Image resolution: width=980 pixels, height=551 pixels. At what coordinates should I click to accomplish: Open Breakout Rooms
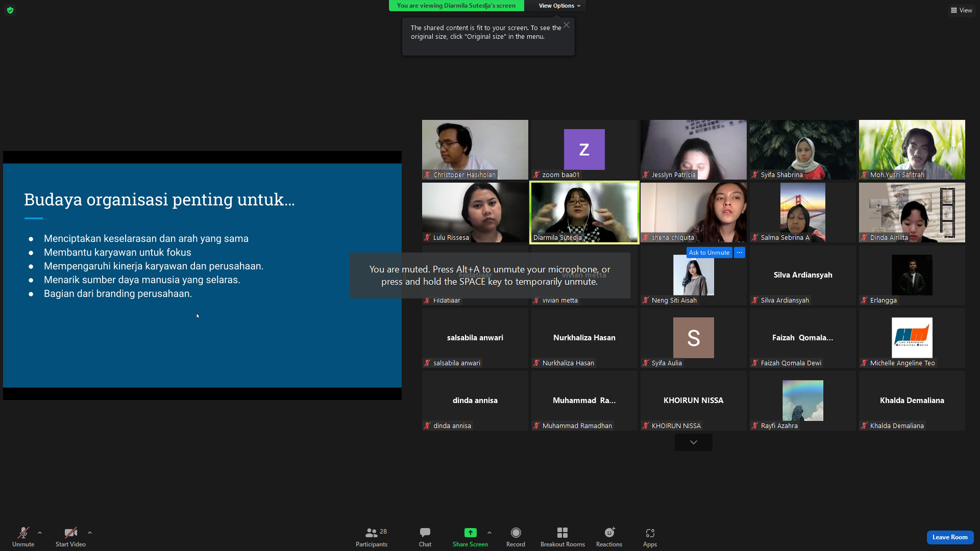(x=562, y=537)
